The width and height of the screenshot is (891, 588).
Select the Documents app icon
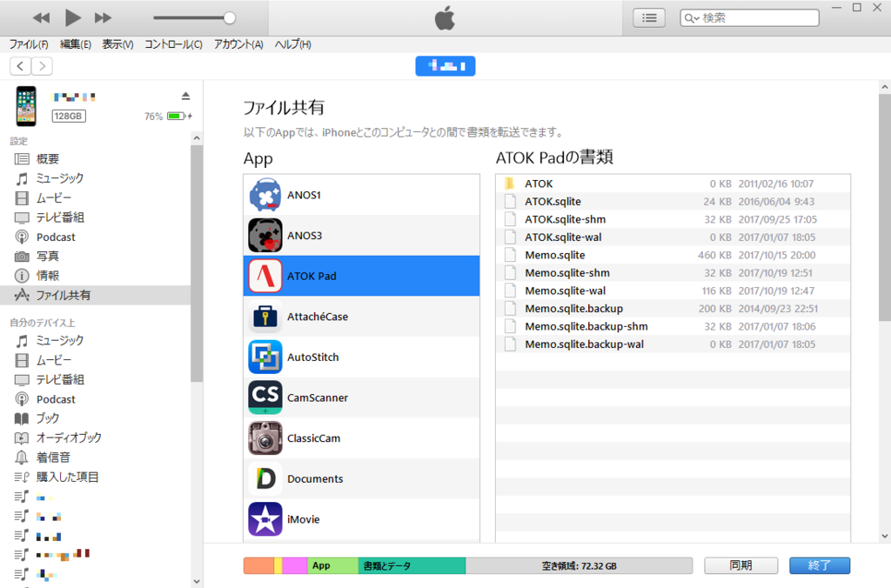(265, 479)
